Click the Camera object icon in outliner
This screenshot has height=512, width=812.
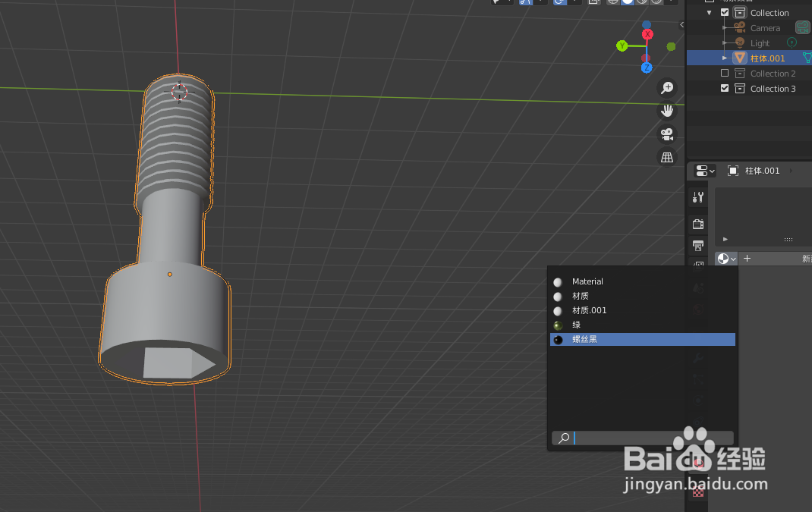point(739,27)
